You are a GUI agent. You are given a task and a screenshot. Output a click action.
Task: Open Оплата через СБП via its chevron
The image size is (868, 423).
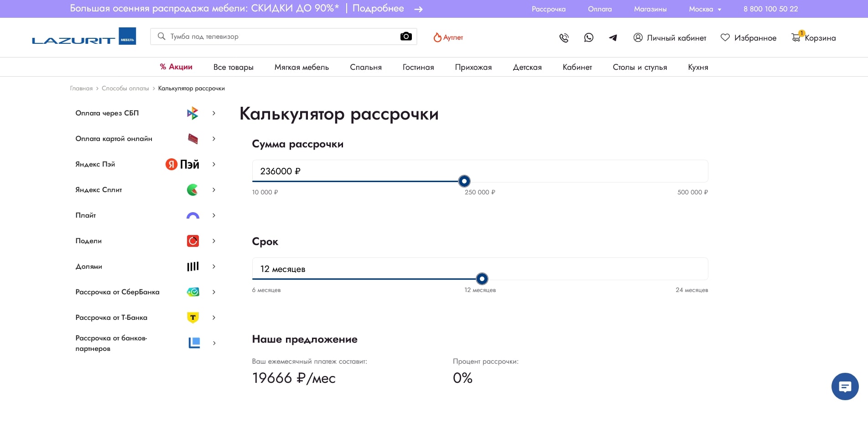click(214, 113)
